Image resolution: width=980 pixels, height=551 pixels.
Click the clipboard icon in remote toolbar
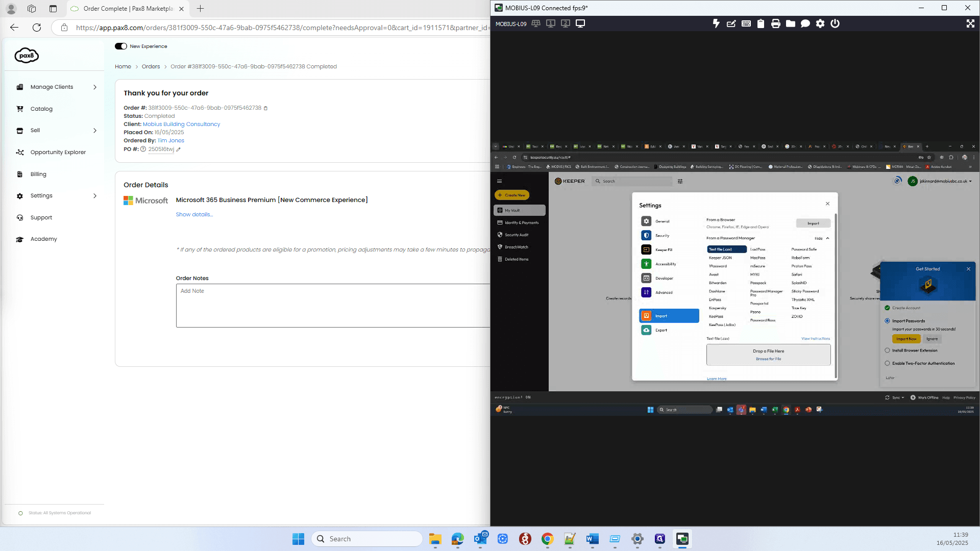click(761, 23)
